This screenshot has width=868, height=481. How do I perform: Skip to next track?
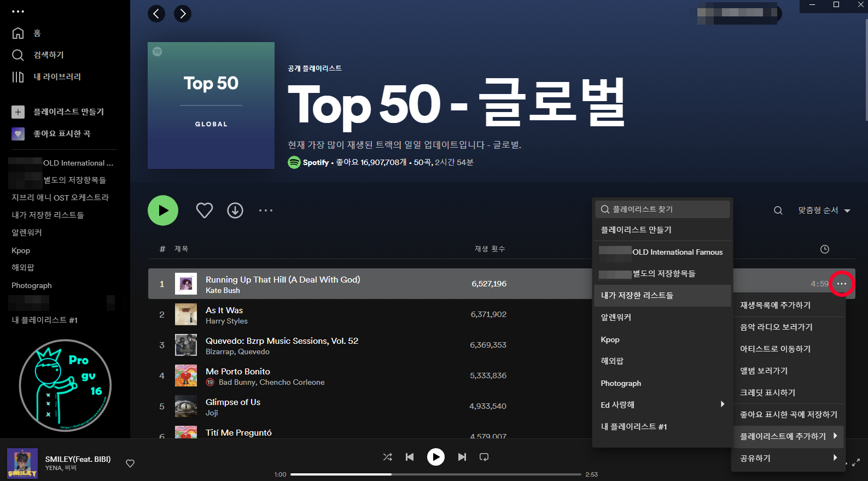(x=462, y=457)
